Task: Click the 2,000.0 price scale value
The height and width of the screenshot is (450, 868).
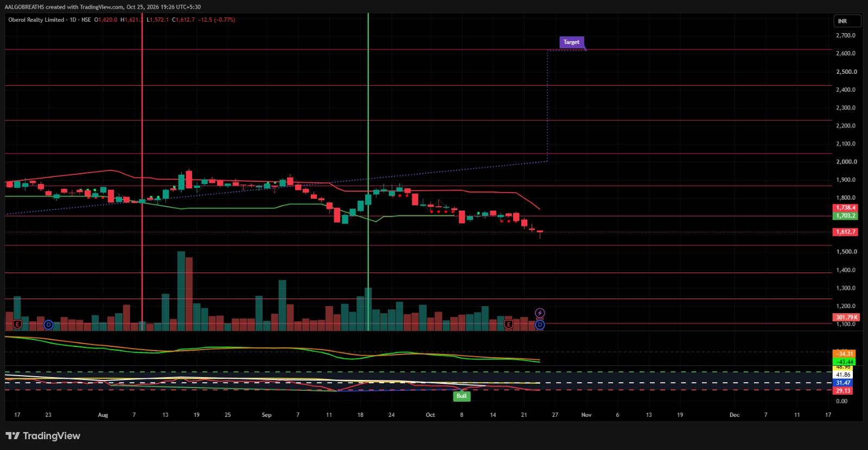Action: coord(846,162)
